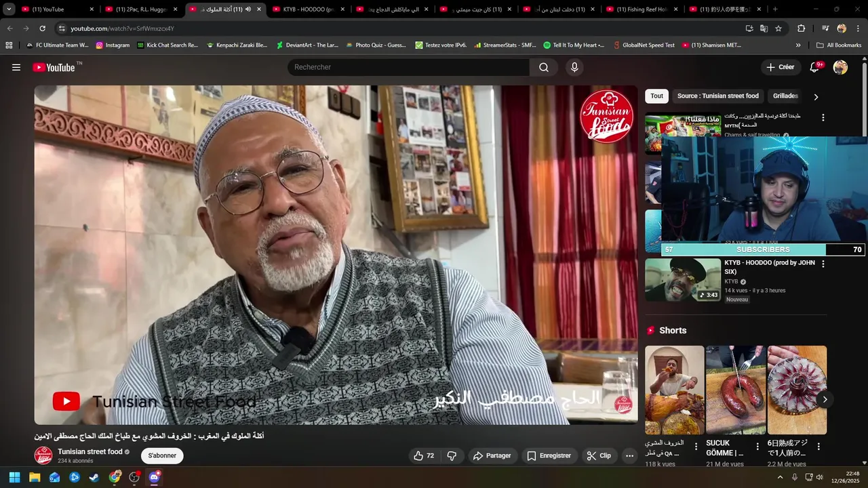Open options menu for the Chams & saif travelling video
The width and height of the screenshot is (868, 488).
(823, 117)
